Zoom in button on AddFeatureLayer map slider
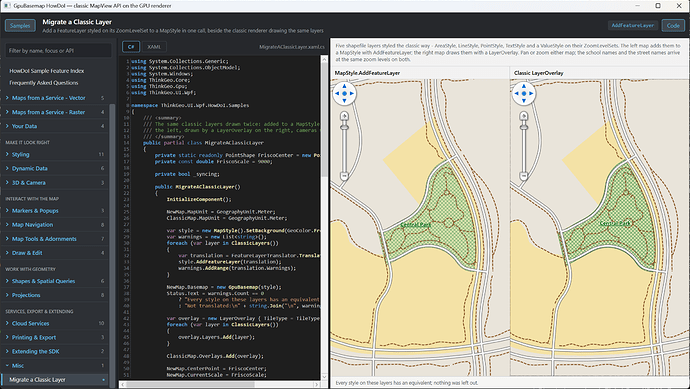 (344, 116)
